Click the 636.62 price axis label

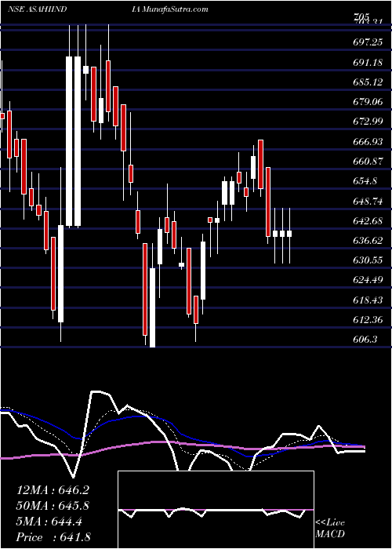[x=366, y=241]
